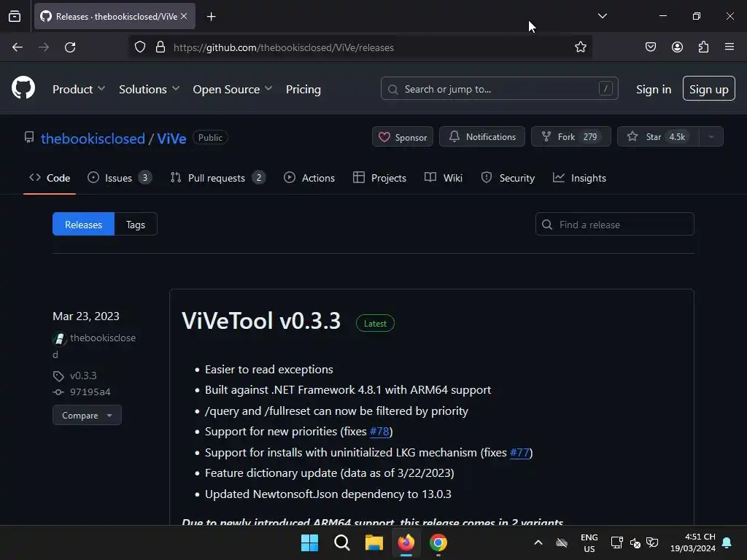747x560 pixels.
Task: Click Sign in link
Action: tap(653, 89)
